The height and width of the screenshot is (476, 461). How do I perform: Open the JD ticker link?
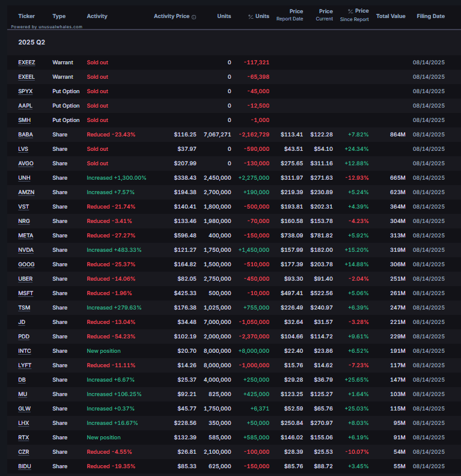pos(22,322)
